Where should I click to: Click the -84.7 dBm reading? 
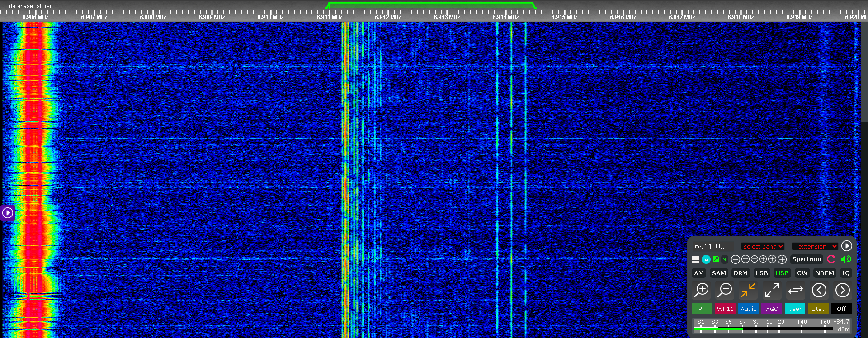(x=842, y=325)
